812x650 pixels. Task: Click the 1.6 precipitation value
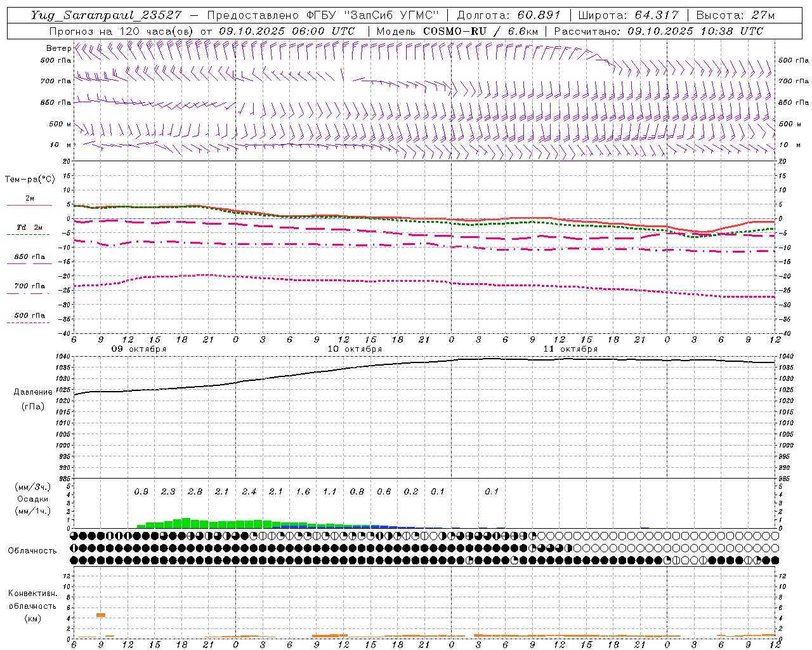303,491
